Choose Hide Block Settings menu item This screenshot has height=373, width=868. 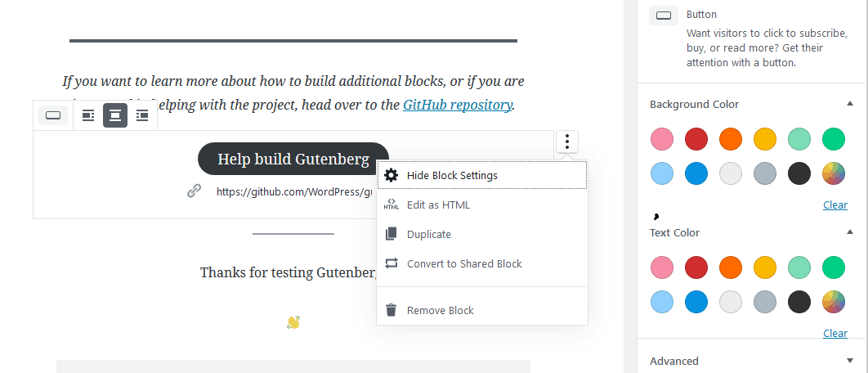pos(481,175)
